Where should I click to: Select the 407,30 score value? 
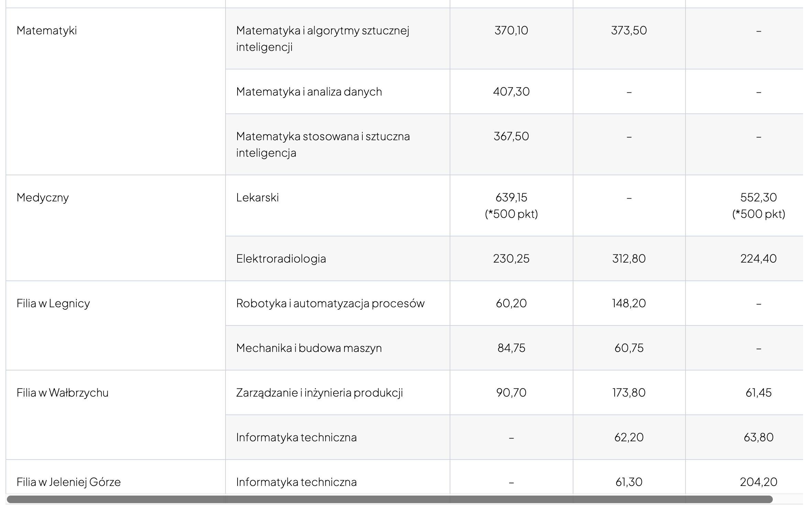point(511,92)
